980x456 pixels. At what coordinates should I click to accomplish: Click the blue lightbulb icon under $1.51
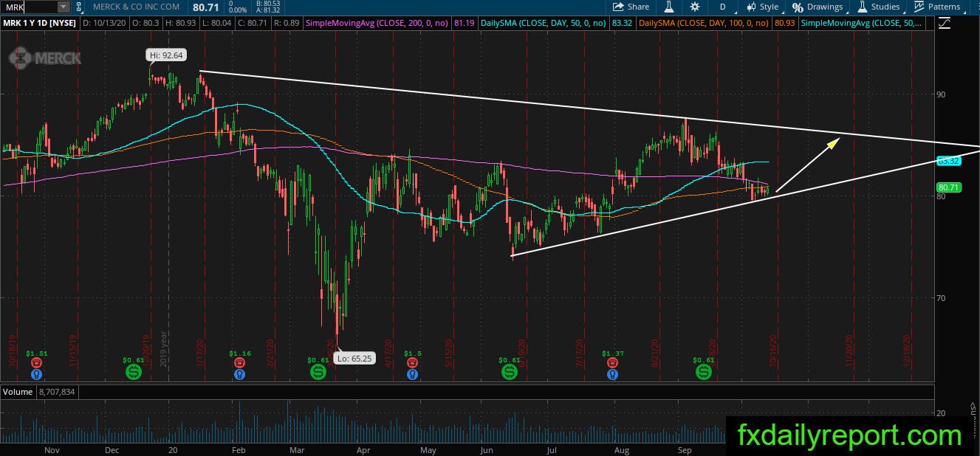point(36,374)
